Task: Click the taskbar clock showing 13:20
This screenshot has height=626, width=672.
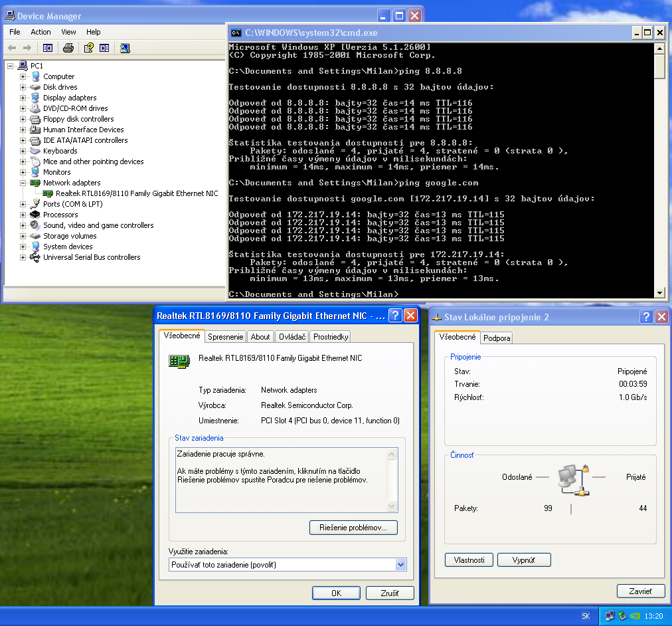Action: [653, 616]
